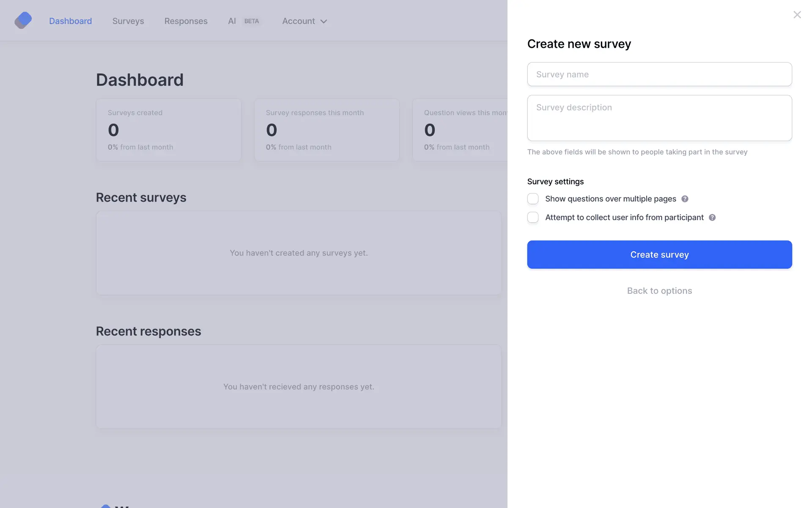Viewport: 812px width, 508px height.
Task: Click the Back to options link
Action: point(659,291)
